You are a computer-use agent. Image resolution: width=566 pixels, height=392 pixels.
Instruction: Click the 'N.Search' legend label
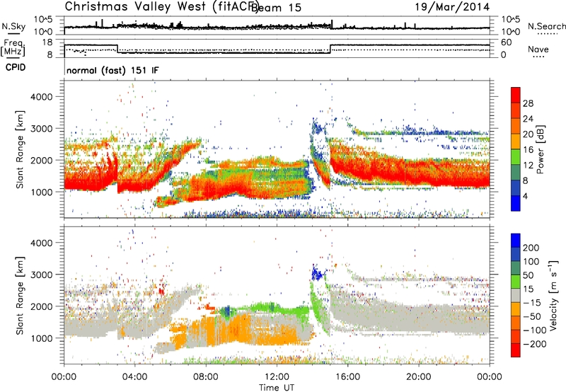click(546, 26)
